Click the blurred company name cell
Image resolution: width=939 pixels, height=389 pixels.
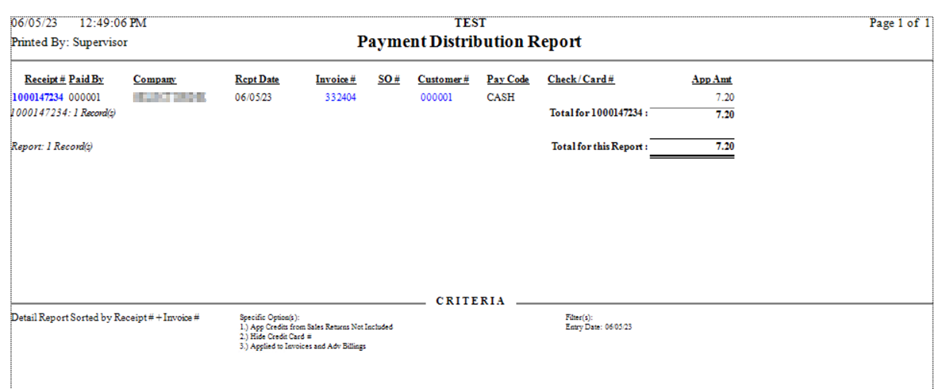(169, 98)
